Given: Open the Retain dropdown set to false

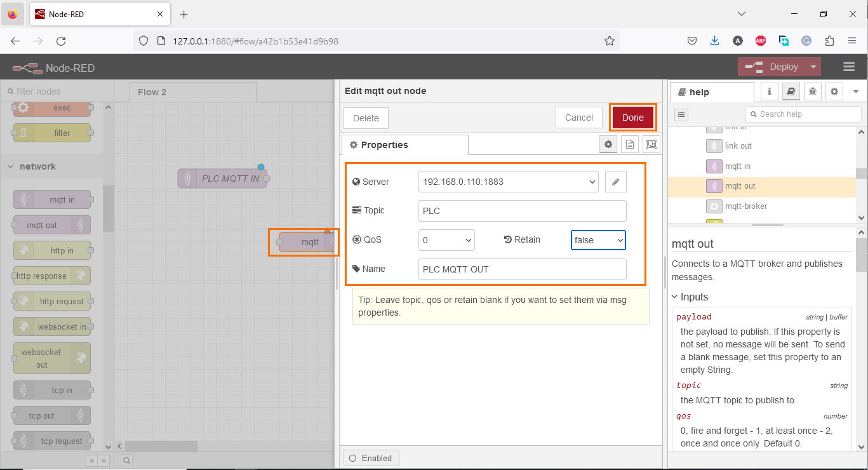Looking at the screenshot, I should pyautogui.click(x=598, y=240).
